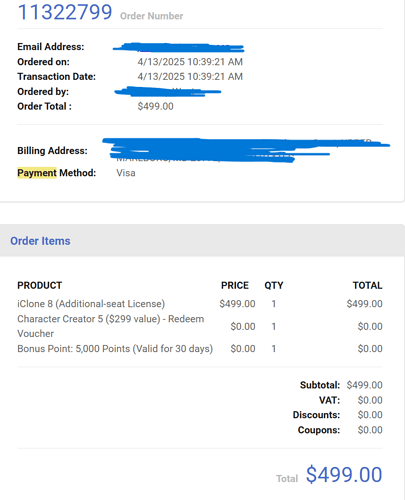Viewport: 405px width, 500px height.
Task: Click the large blue Total $499.00
Action: (x=344, y=474)
